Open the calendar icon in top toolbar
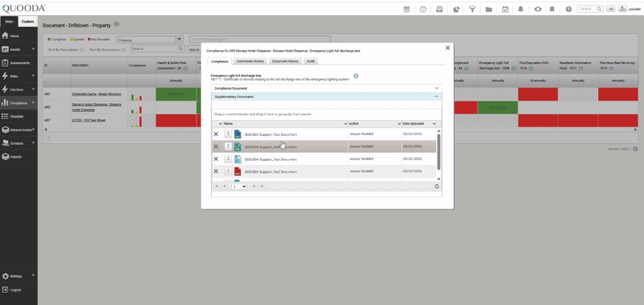Image resolution: width=644 pixels, height=305 pixels. pos(407,9)
